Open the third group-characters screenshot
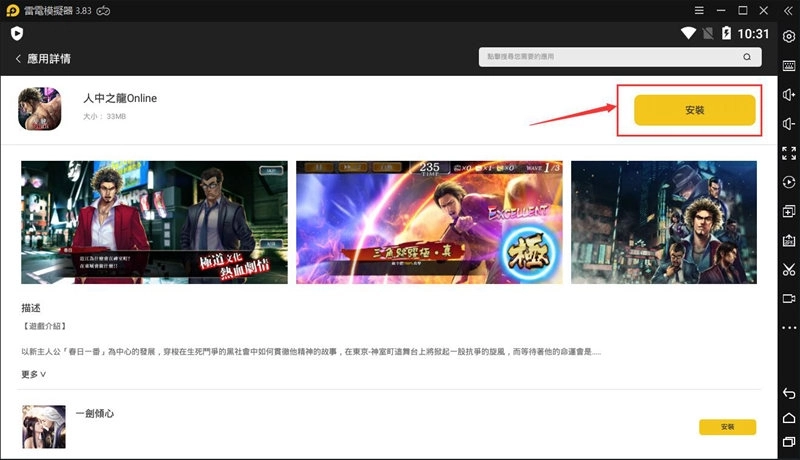The image size is (800, 460). point(664,222)
